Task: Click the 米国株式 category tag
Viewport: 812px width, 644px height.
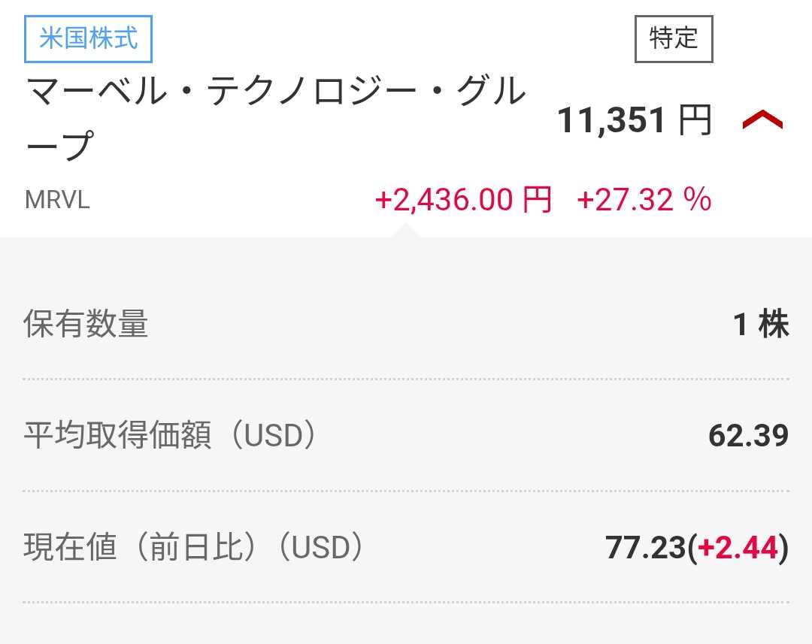Action: tap(89, 38)
